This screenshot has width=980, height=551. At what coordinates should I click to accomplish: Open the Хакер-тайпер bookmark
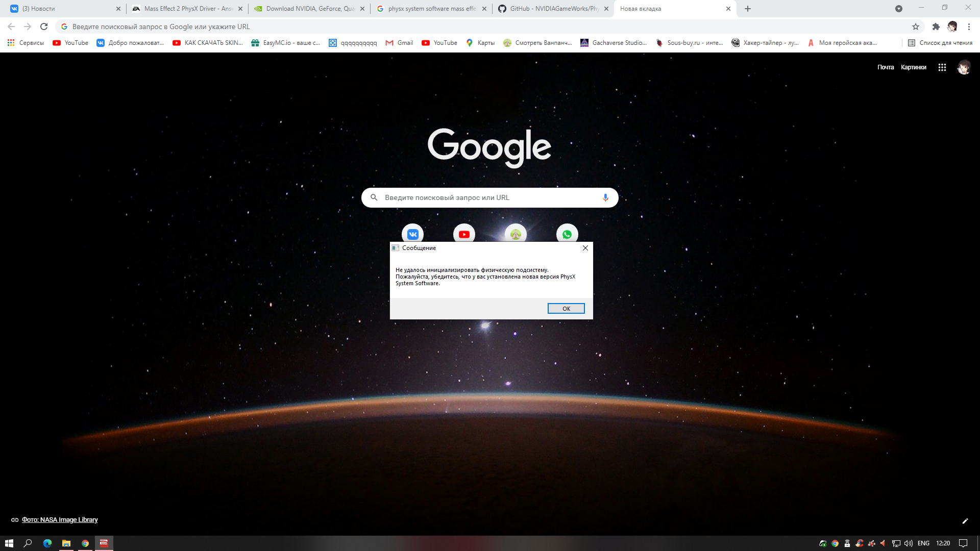pos(765,43)
